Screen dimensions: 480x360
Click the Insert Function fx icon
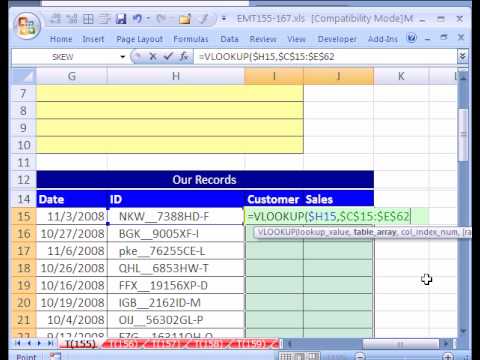(184, 56)
